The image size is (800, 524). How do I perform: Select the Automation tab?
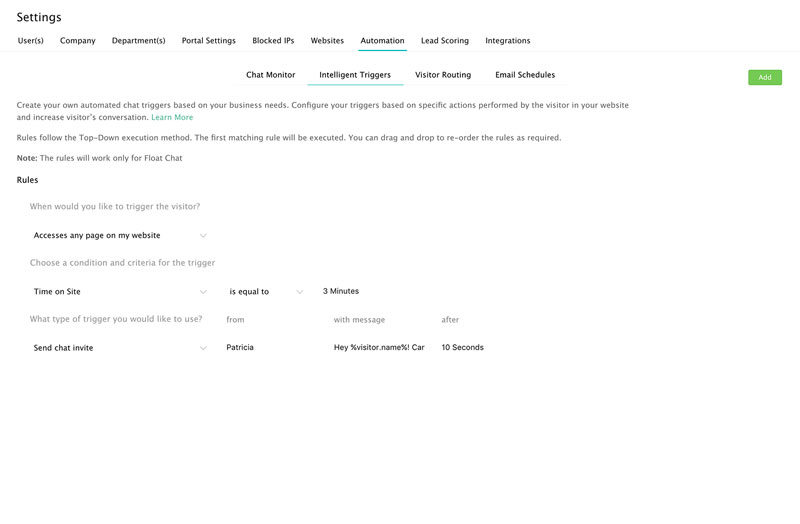point(382,41)
